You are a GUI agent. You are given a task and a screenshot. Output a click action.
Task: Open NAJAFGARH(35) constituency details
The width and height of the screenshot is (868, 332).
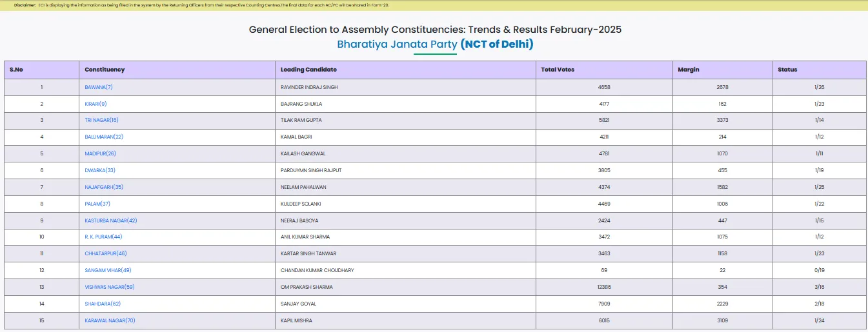point(104,187)
